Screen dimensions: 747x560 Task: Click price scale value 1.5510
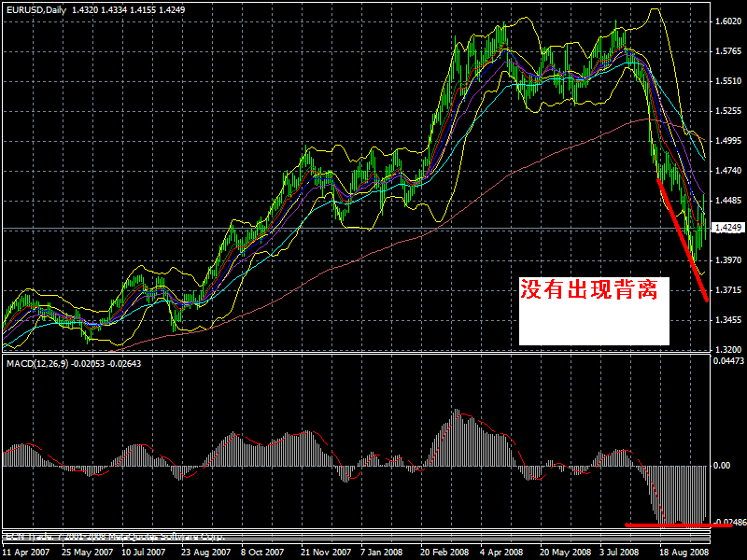(728, 81)
